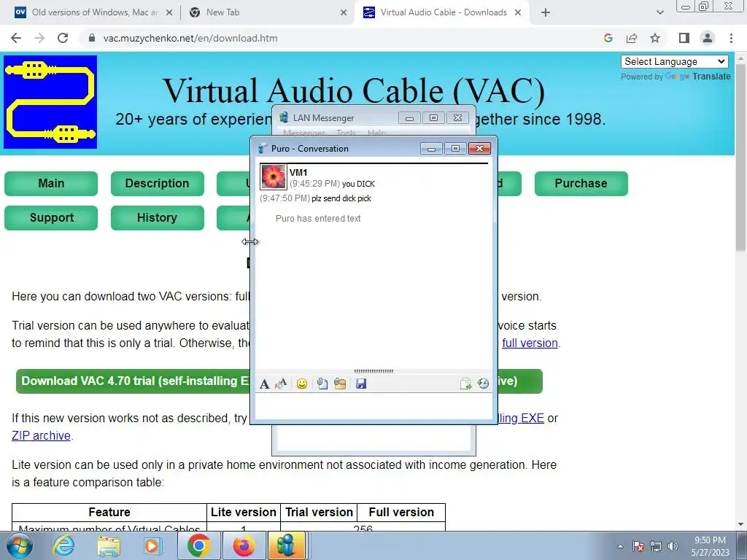Screen dimensions: 747x560
Task: Click the VAC yellow cable logo image
Action: [x=50, y=102]
